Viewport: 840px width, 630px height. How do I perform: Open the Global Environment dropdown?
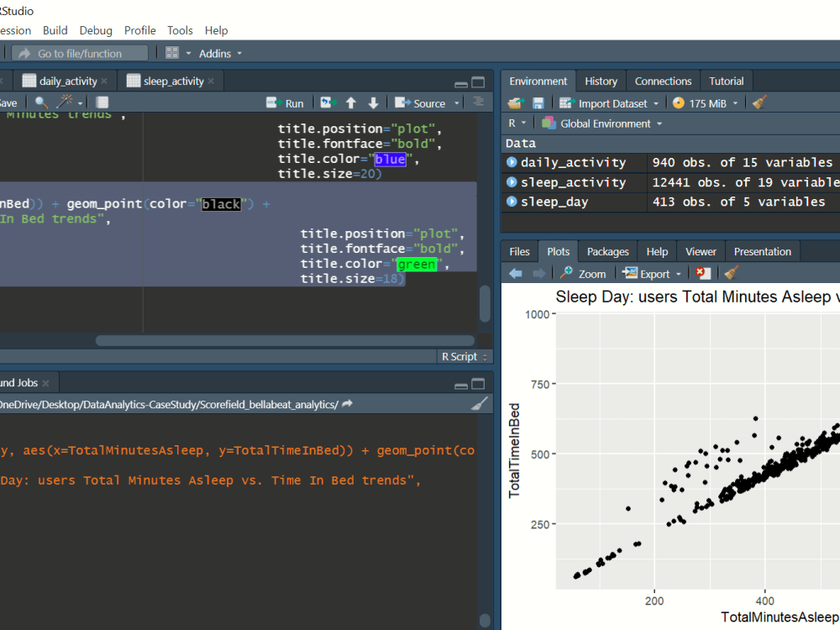point(602,123)
